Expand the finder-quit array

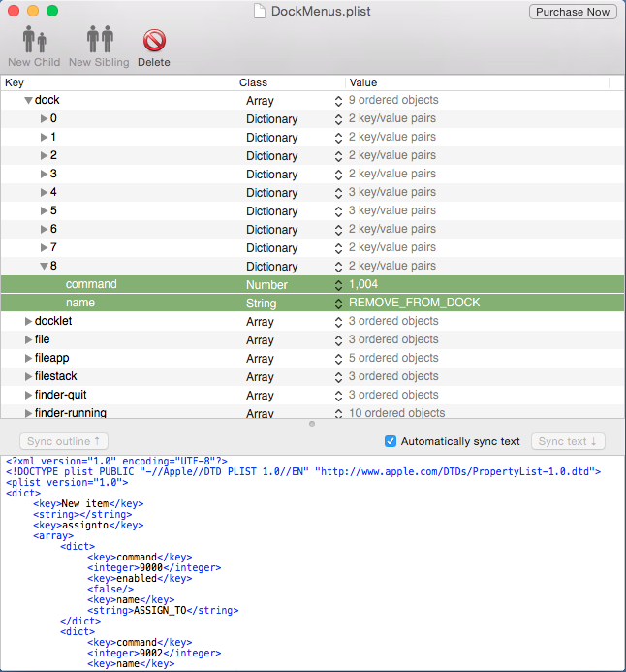click(x=28, y=395)
